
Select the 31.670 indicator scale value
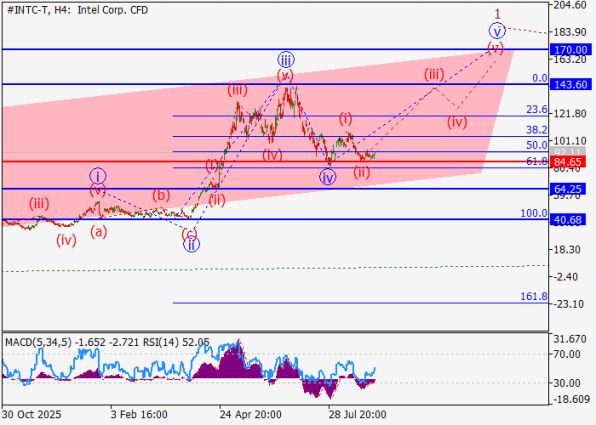click(x=570, y=339)
